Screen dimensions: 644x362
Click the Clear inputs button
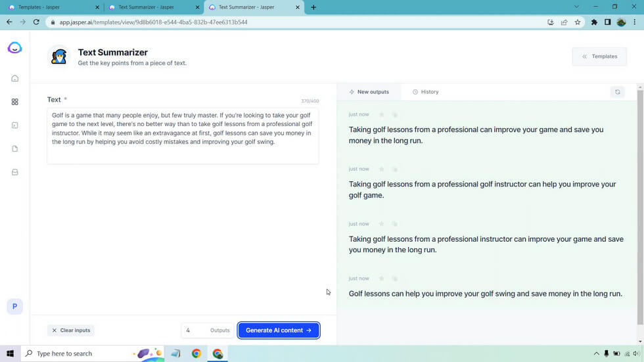tap(70, 330)
